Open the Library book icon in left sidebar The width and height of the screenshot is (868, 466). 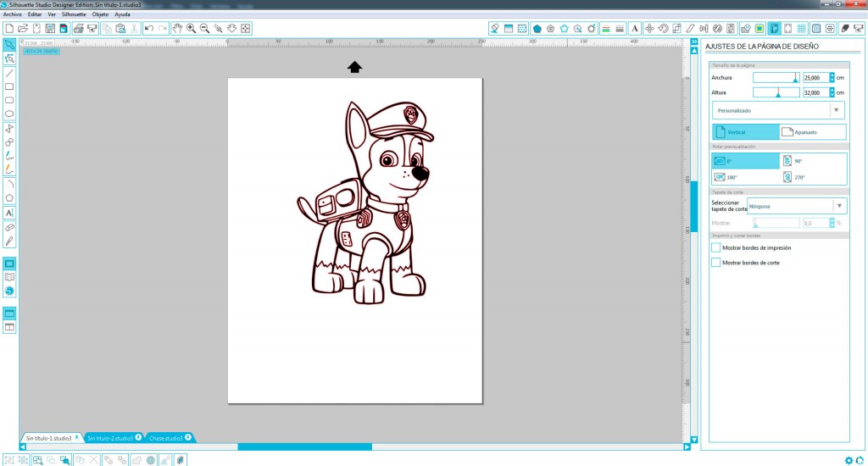click(x=9, y=277)
